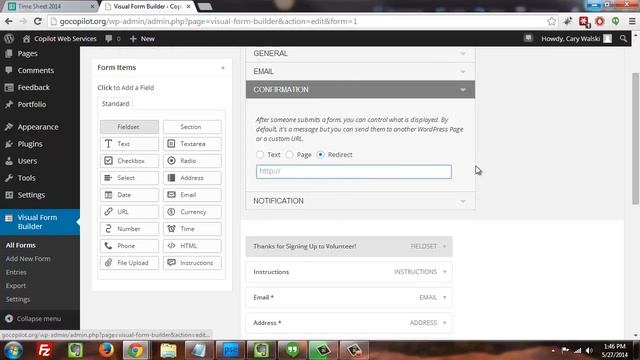Viewport: 640px width, 360px height.
Task: Open the Windows Start menu
Action: click(x=13, y=350)
